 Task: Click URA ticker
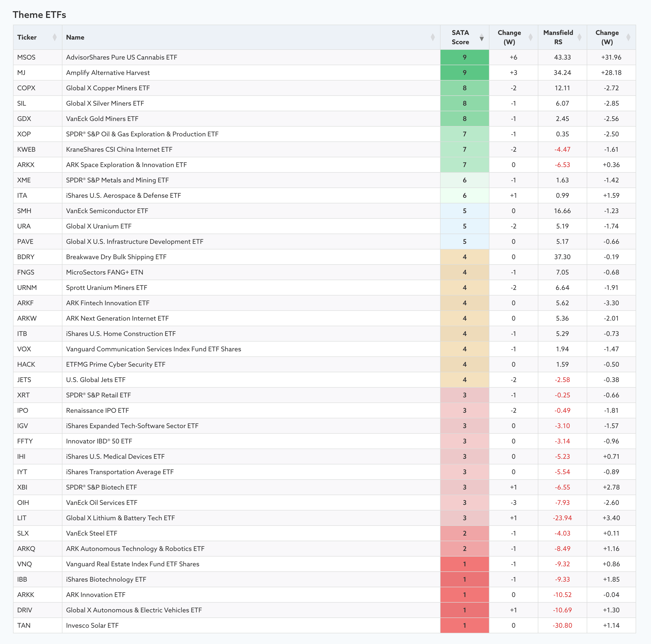[24, 226]
